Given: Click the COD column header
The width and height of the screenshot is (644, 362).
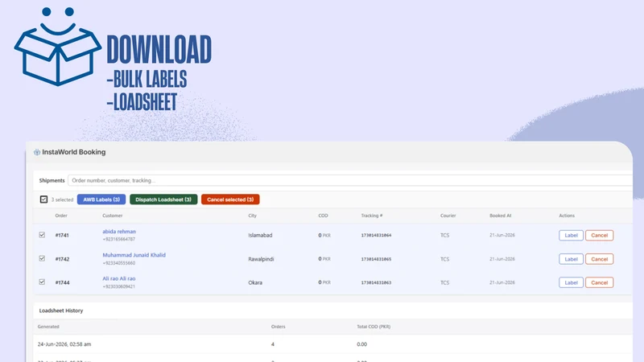Looking at the screenshot, I should pos(323,216).
